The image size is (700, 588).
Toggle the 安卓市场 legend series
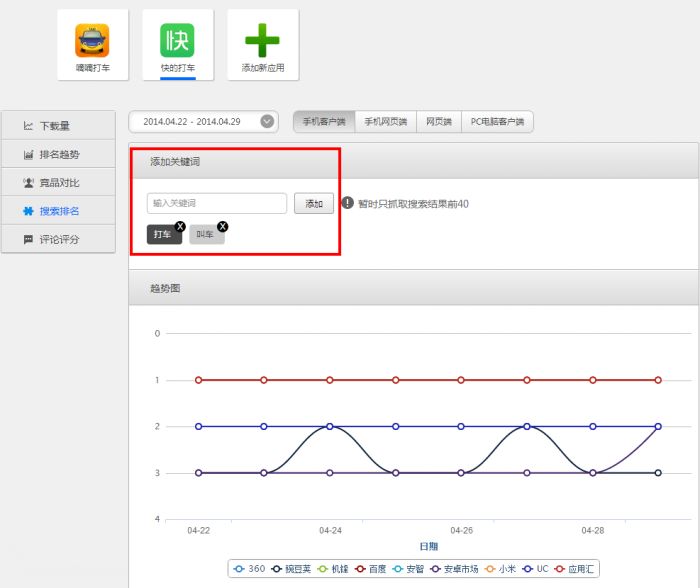click(x=454, y=569)
